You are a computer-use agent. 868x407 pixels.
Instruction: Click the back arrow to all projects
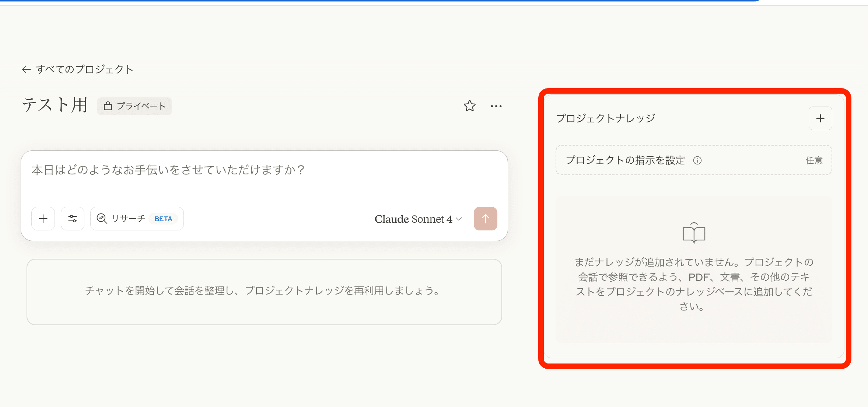[26, 69]
